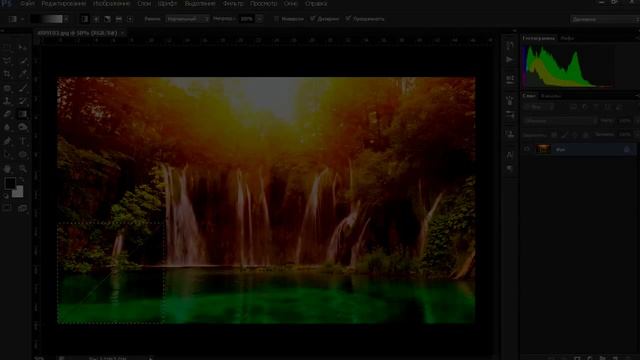Select the Rectangular Marquee tool
This screenshot has width=640, height=360.
(7, 47)
